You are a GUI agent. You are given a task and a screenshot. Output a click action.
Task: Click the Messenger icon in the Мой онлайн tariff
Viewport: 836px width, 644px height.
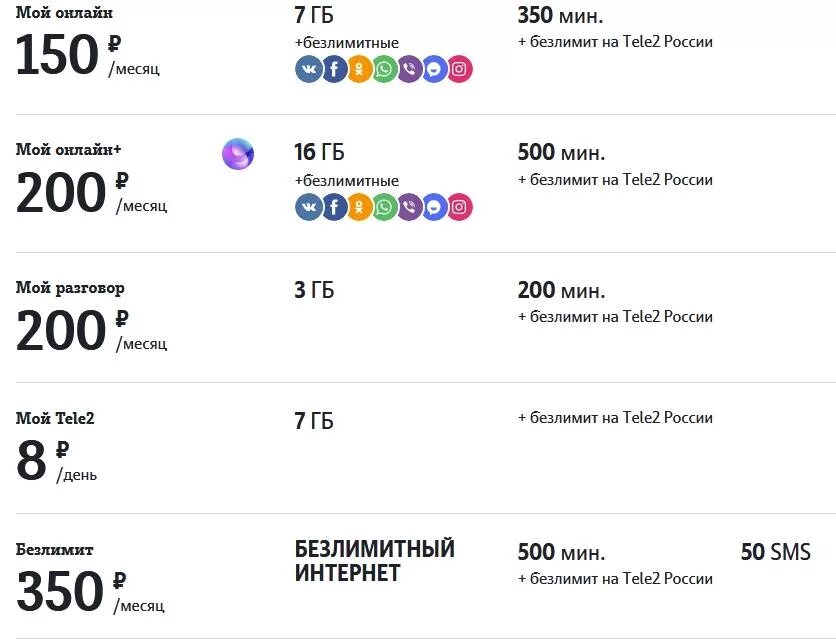pyautogui.click(x=434, y=69)
